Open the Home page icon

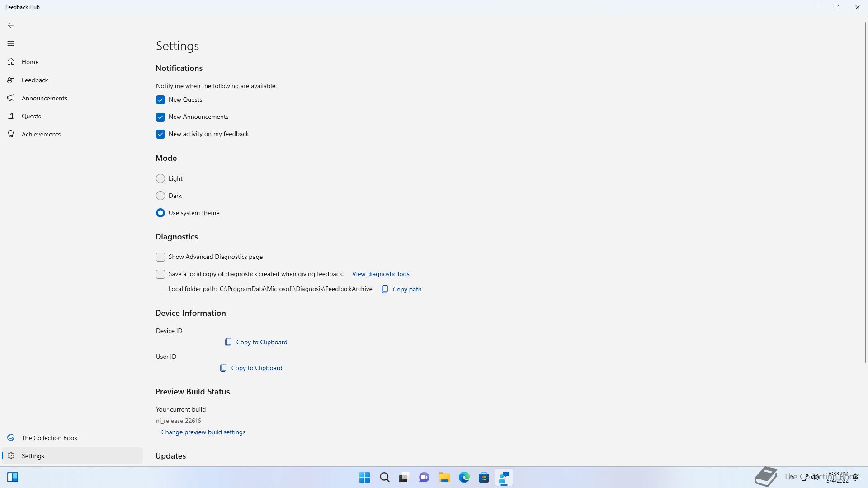(x=11, y=61)
